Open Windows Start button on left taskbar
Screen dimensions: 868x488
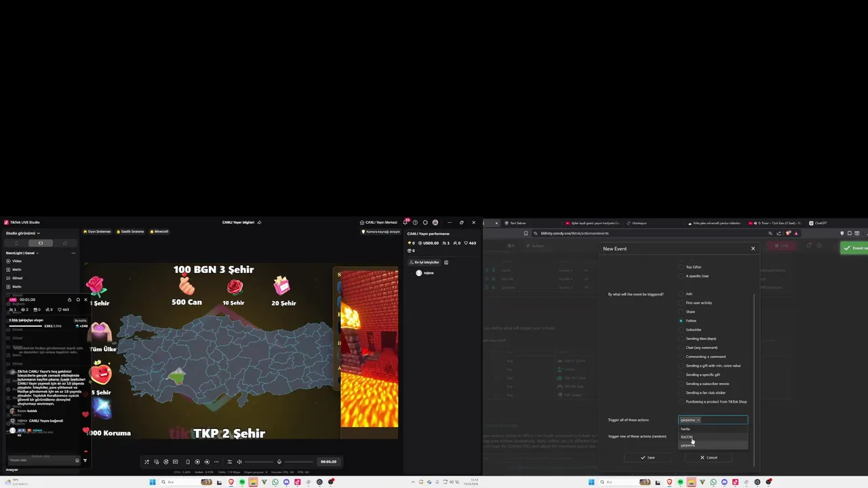(153, 482)
